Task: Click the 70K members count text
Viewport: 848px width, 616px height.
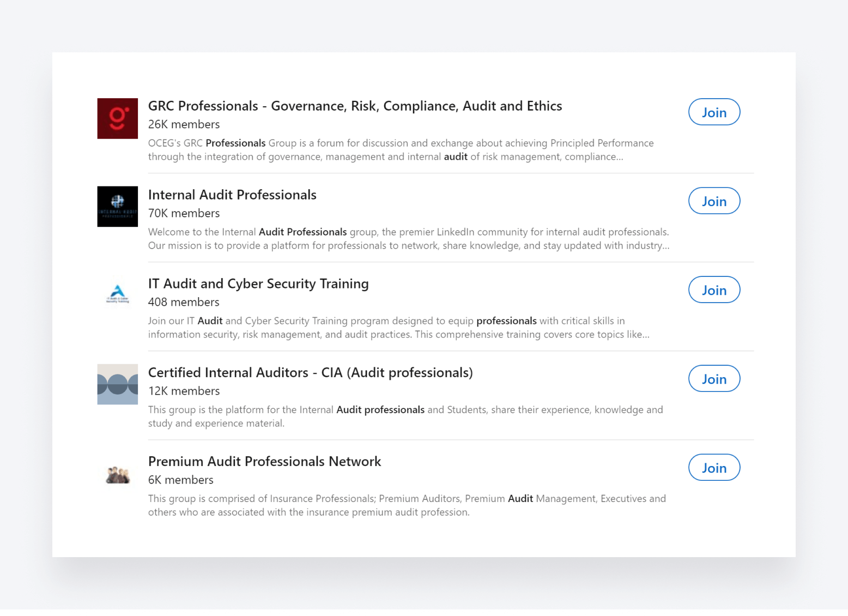Action: 184,213
